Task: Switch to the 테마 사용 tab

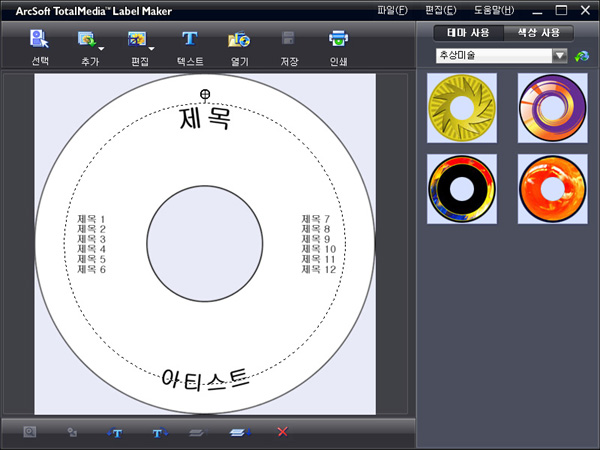Action: (x=468, y=33)
